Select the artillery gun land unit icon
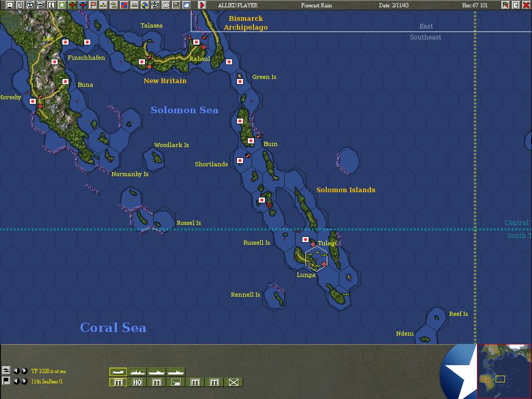The height and width of the screenshot is (399, 532). point(176,383)
